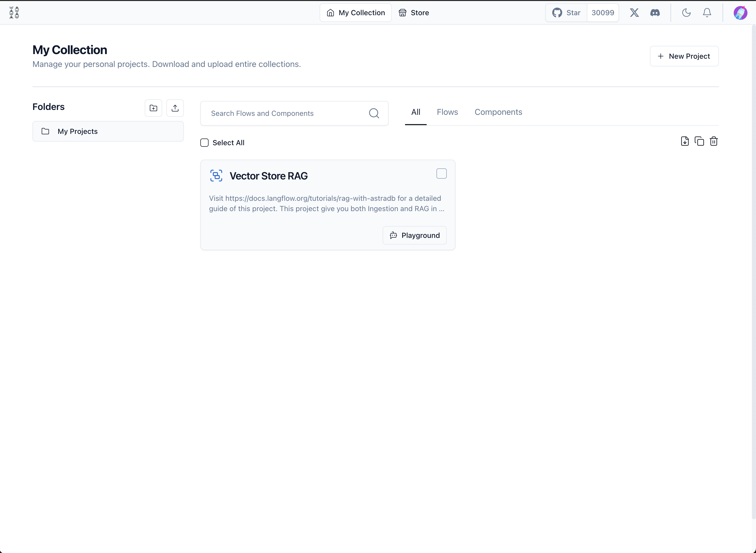This screenshot has width=756, height=553.
Task: Open the Store page
Action: (414, 13)
